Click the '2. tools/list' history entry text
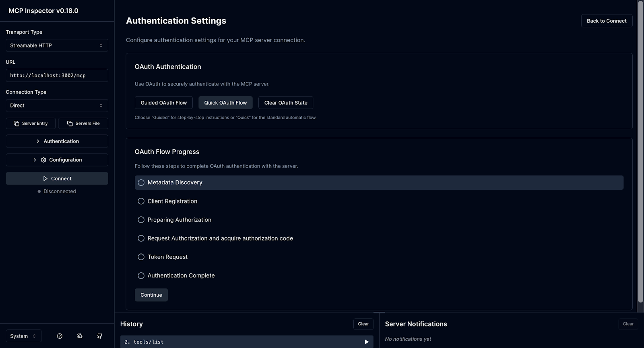Screen dimensions: 644x348 tap(144, 342)
